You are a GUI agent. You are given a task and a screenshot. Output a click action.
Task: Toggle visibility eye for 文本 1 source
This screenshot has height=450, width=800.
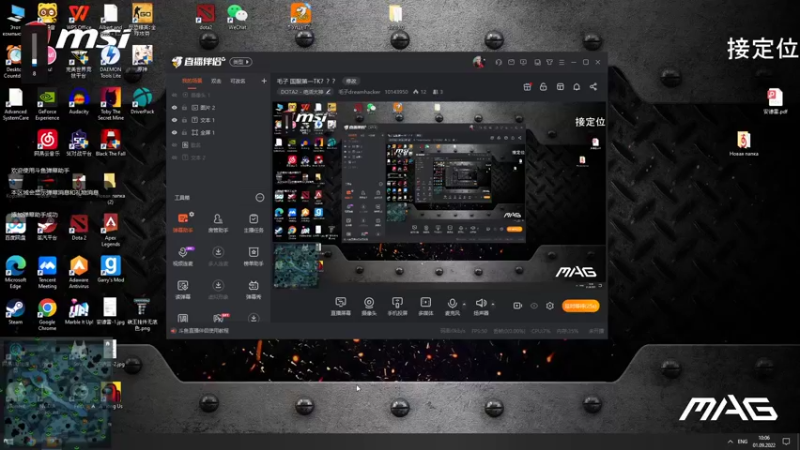(174, 120)
